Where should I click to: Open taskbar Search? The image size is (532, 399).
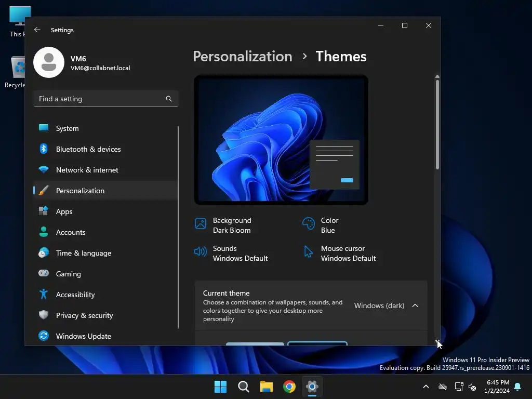pyautogui.click(x=244, y=387)
